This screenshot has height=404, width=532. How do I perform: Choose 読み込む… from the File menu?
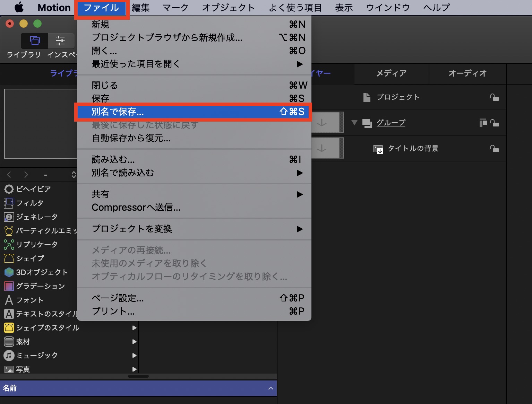click(194, 160)
